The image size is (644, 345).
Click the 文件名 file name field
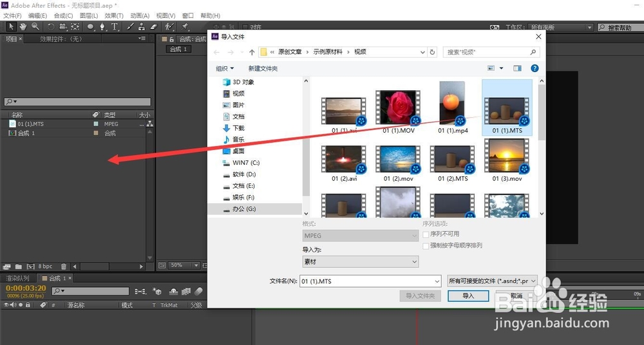(x=370, y=281)
